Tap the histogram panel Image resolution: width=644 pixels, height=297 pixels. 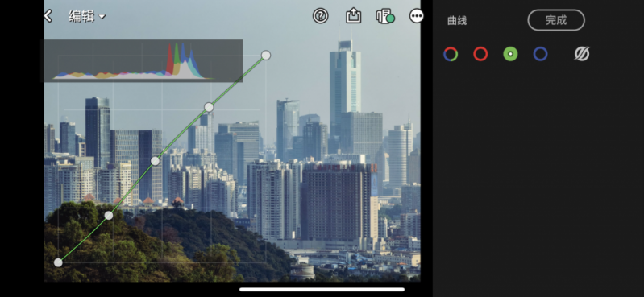tap(143, 60)
